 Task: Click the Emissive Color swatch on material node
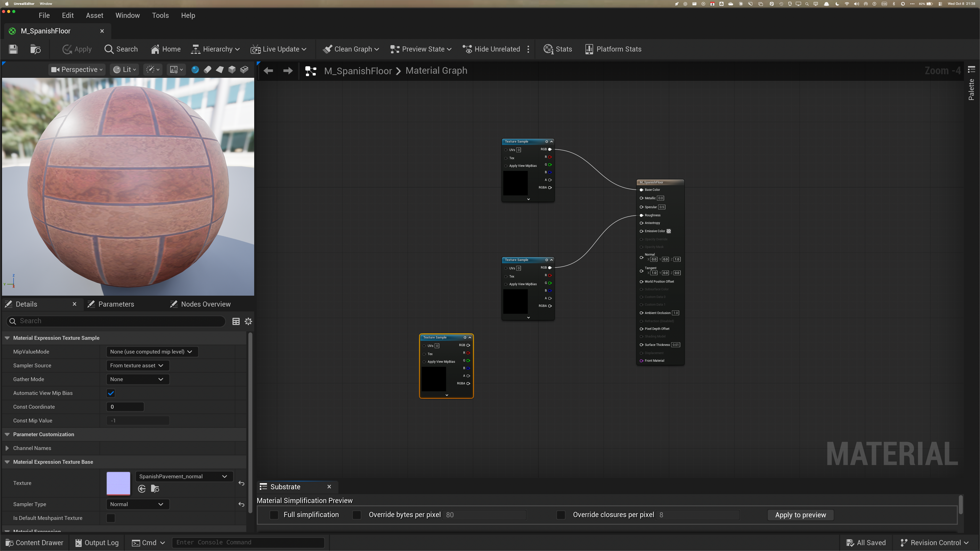click(668, 231)
